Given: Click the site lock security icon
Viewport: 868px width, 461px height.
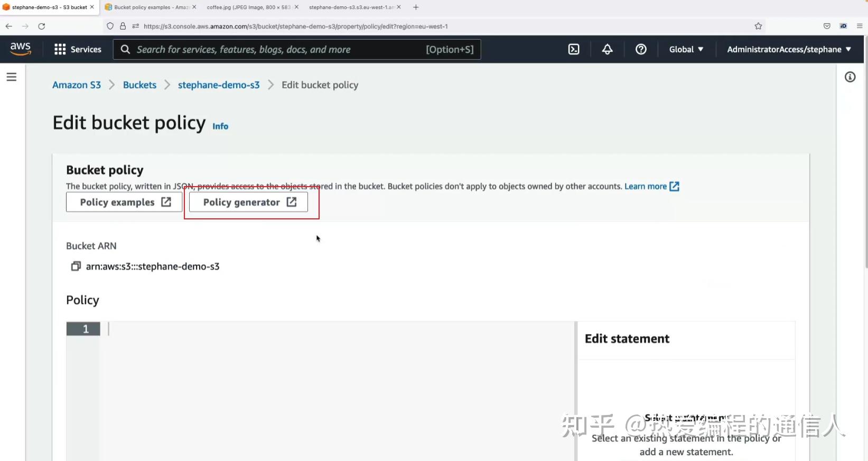Looking at the screenshot, I should click(123, 26).
